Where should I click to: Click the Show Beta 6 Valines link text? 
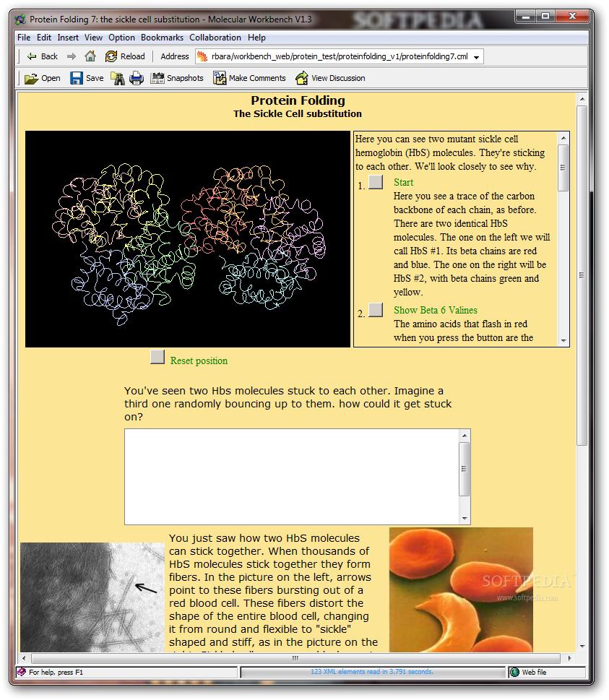436,310
